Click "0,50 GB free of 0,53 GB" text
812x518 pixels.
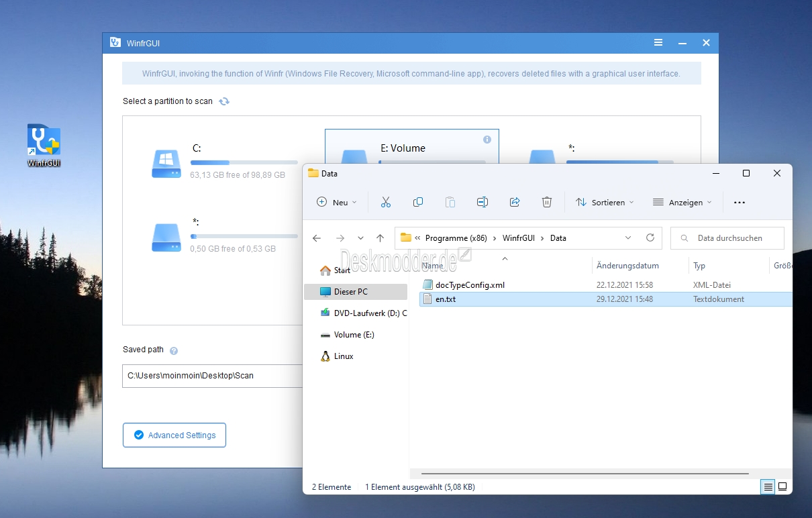(233, 249)
